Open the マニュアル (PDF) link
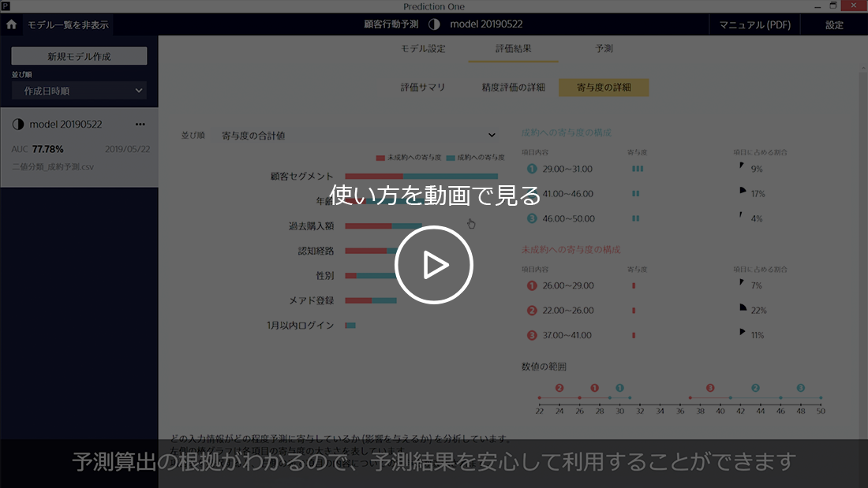Image resolution: width=868 pixels, height=488 pixels. (x=755, y=25)
